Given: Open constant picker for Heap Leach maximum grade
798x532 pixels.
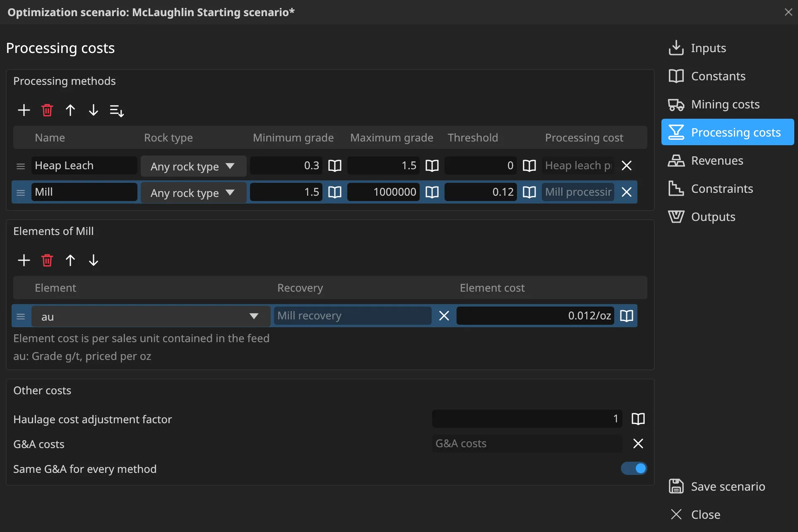Looking at the screenshot, I should pos(432,166).
